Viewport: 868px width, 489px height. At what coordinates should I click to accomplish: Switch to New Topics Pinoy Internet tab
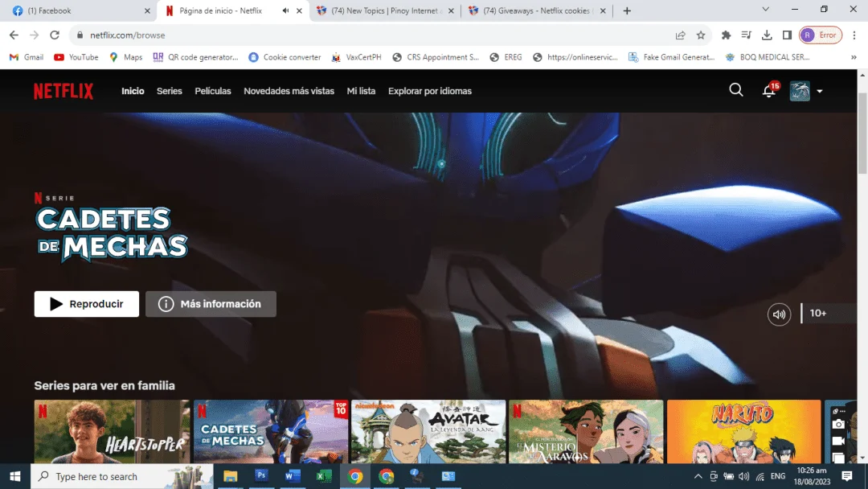coord(383,10)
